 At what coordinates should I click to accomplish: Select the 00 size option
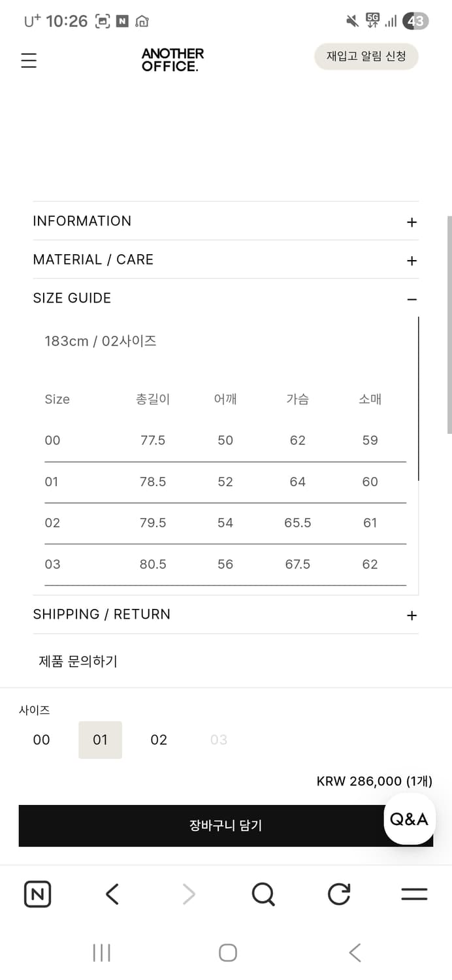pyautogui.click(x=41, y=740)
